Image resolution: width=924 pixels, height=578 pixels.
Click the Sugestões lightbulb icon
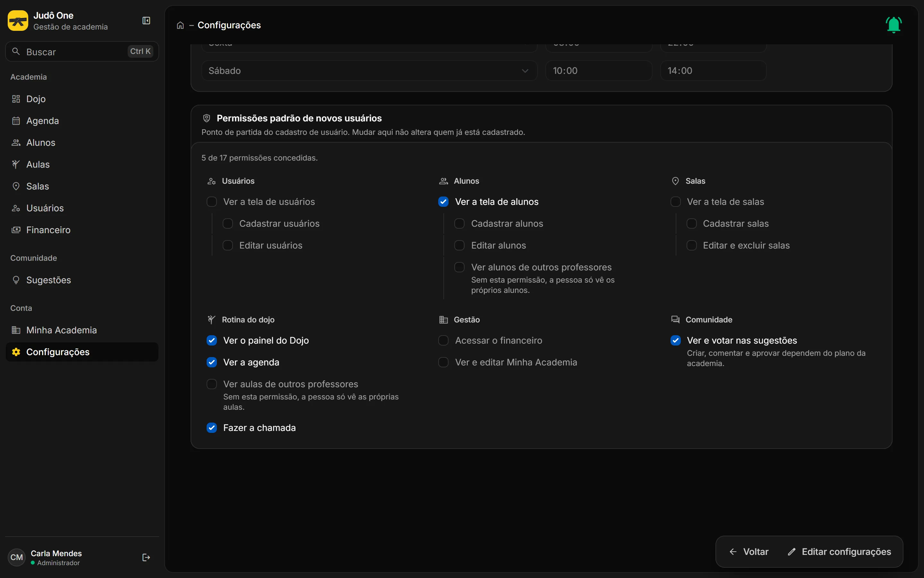16,280
